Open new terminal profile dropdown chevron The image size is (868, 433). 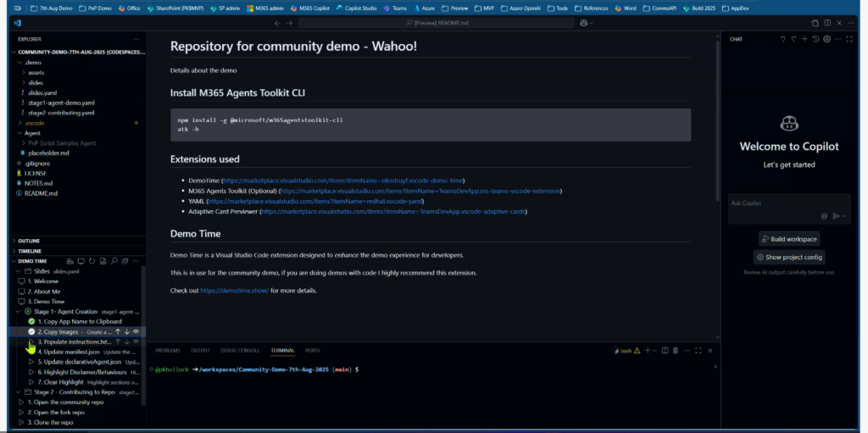pyautogui.click(x=655, y=351)
